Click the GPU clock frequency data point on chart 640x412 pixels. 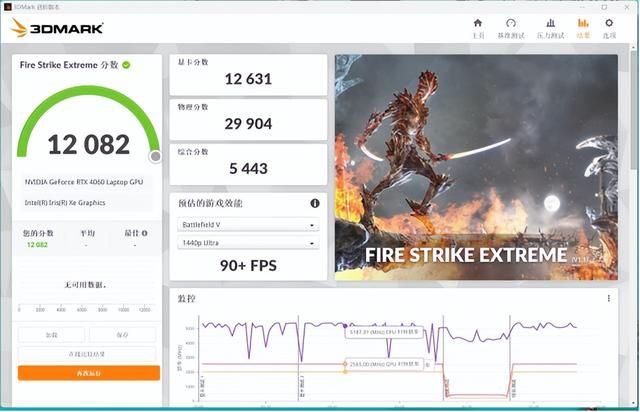(x=346, y=364)
